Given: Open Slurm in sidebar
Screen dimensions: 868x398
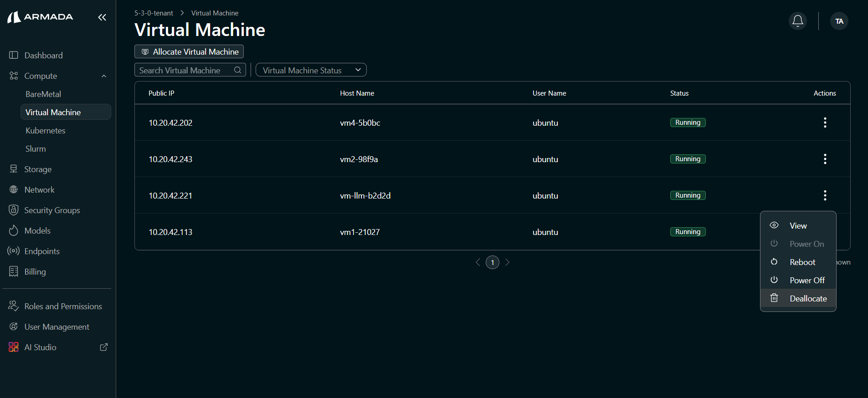Looking at the screenshot, I should 36,149.
